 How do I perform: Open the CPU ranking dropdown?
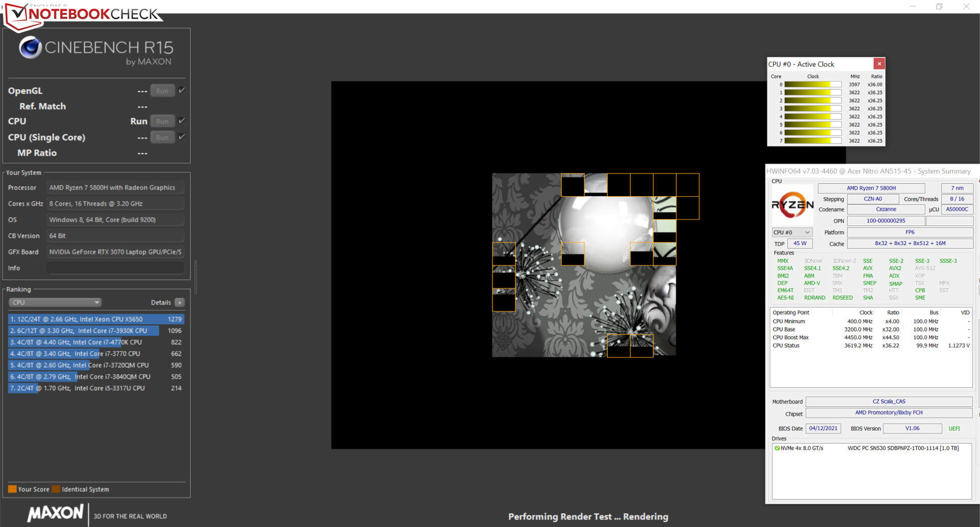tap(55, 302)
